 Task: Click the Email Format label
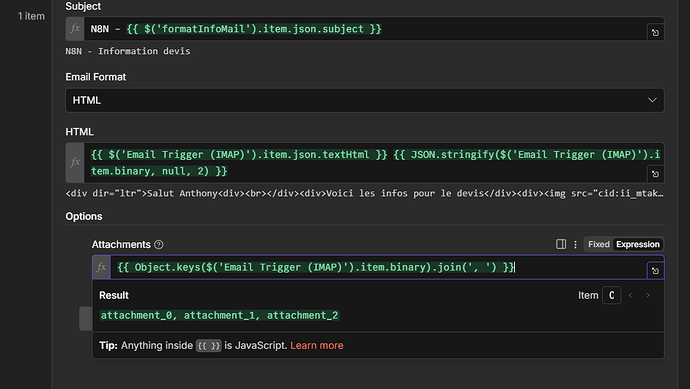[x=95, y=77]
